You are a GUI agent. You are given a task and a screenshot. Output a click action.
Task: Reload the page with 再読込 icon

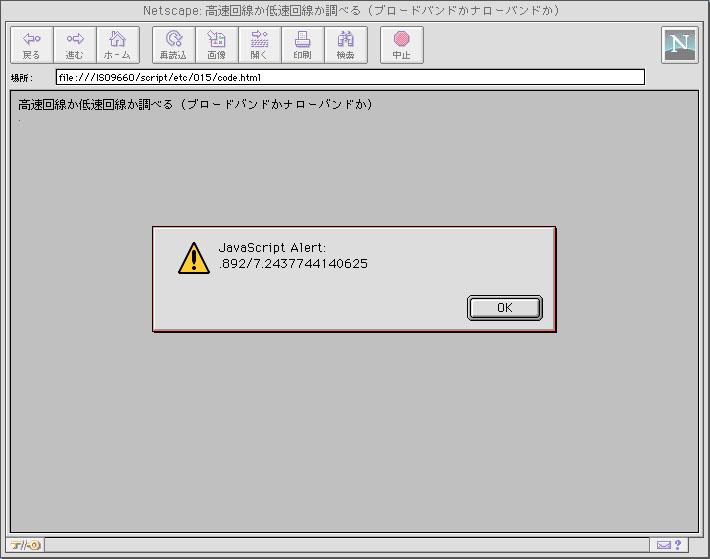(x=174, y=45)
